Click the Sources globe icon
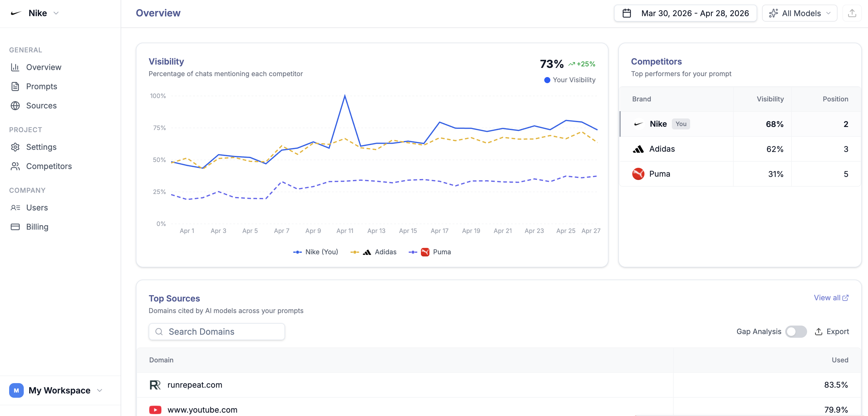The image size is (868, 416). [x=15, y=105]
